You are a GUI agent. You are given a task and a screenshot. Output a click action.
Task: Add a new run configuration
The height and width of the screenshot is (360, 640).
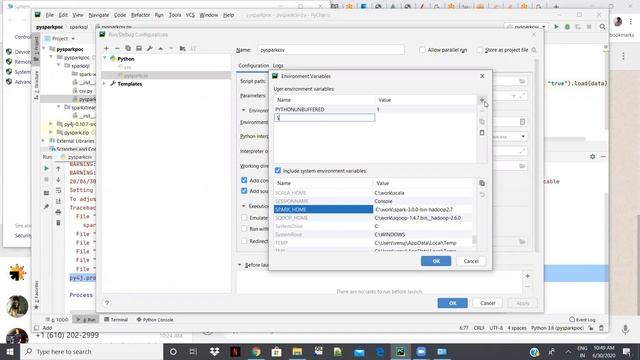106,48
